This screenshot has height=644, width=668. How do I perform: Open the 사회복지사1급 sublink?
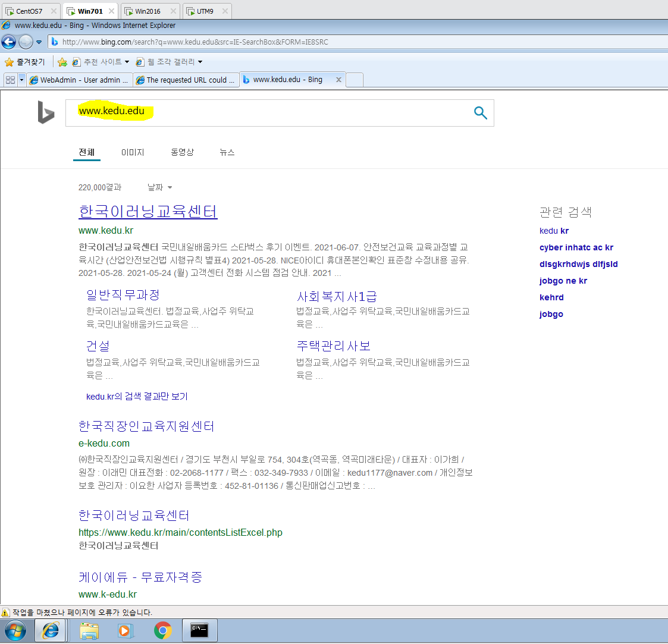[x=337, y=297]
